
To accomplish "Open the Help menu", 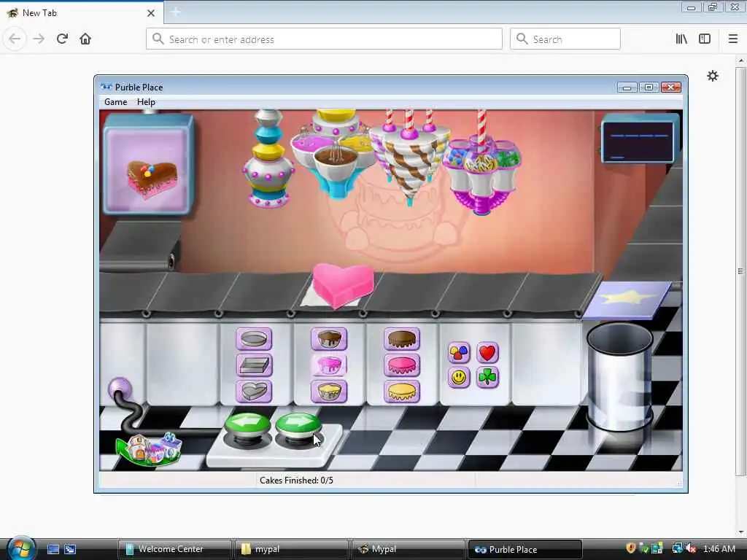I will click(x=146, y=102).
